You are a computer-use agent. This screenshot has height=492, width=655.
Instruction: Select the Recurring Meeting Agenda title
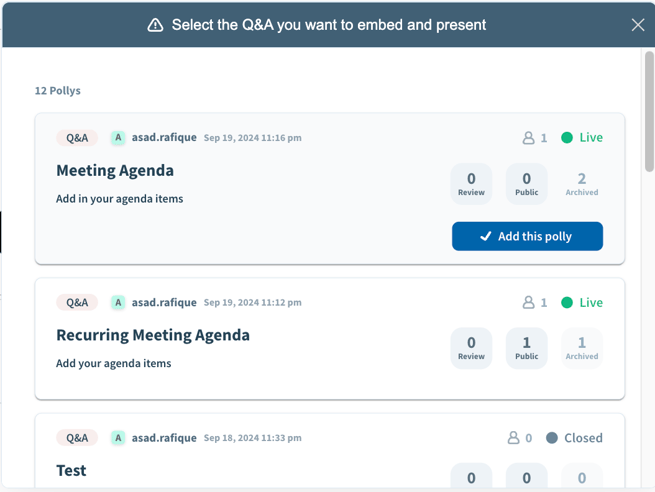[x=153, y=335]
